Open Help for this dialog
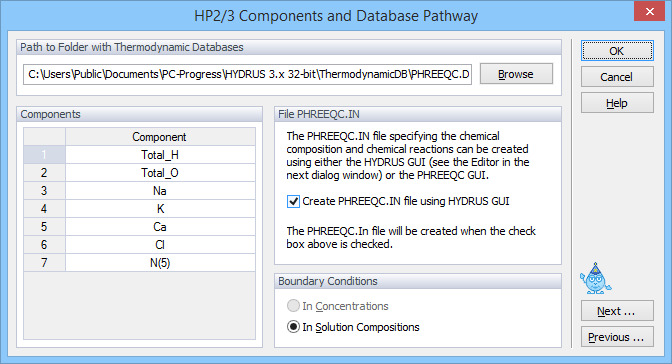 click(x=617, y=103)
